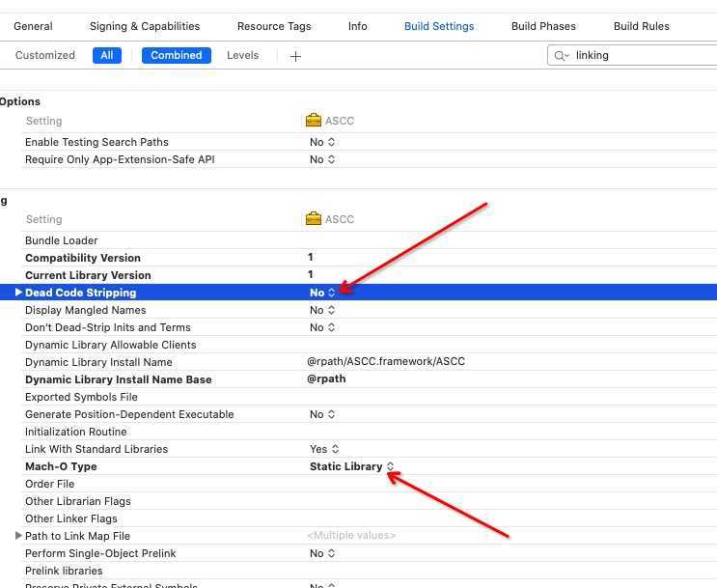
Task: Open the Build Rules tab
Action: (641, 26)
